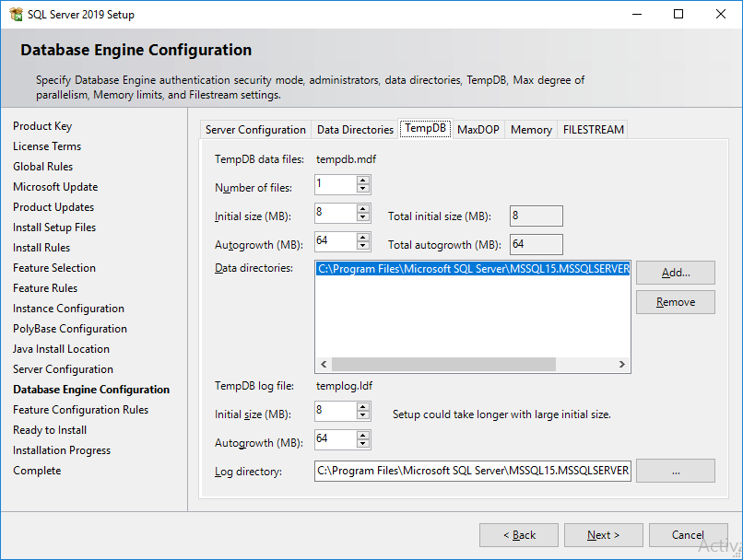Click Install Rules step in sidebar
Viewport: 743px width, 560px height.
[41, 248]
